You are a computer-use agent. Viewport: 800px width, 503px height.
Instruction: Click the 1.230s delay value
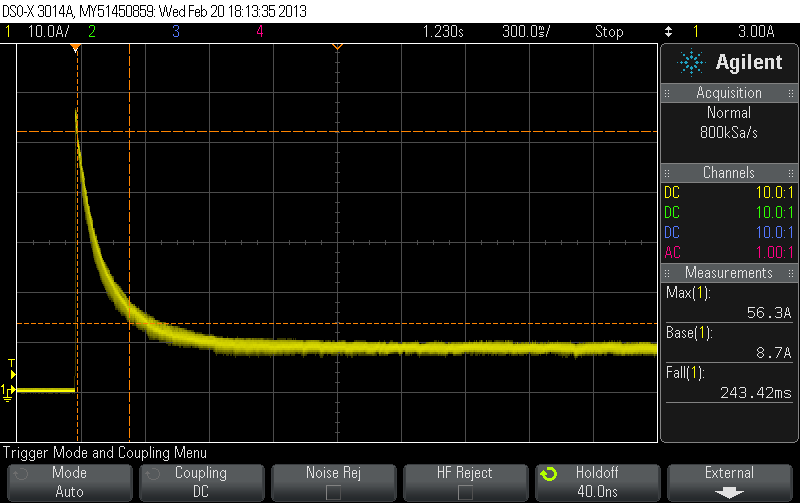pos(443,32)
